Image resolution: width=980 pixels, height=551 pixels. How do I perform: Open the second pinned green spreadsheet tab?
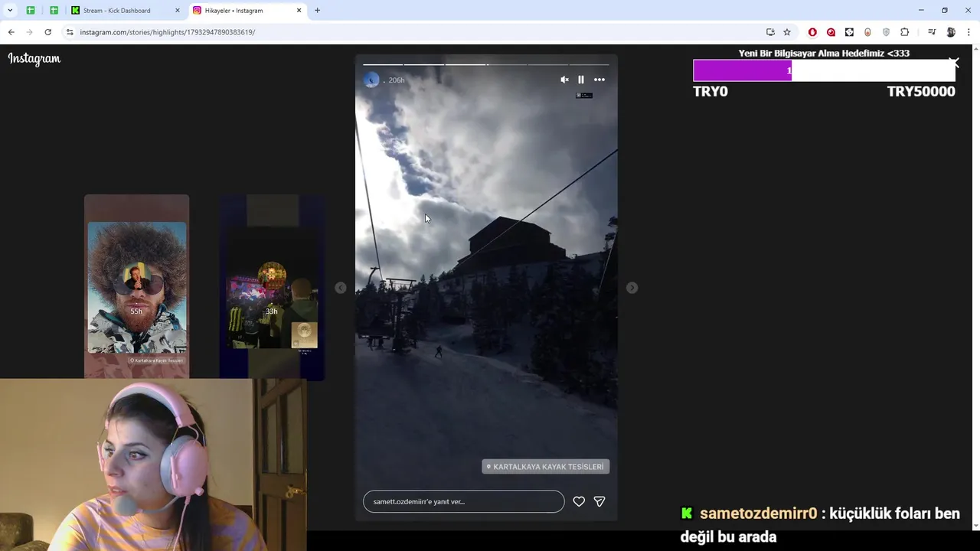tap(54, 11)
